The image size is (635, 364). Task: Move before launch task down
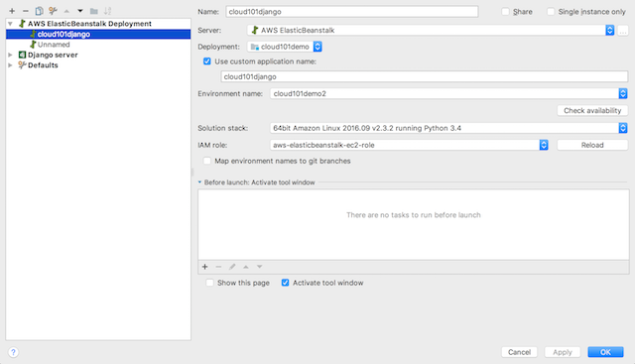point(260,267)
